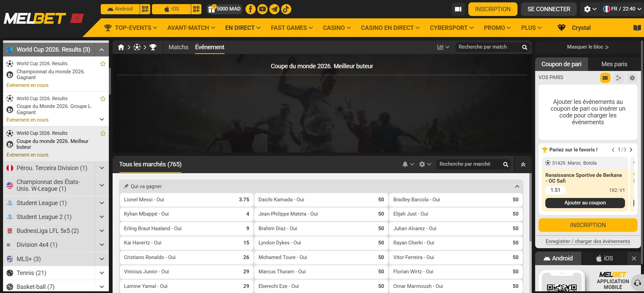The width and height of the screenshot is (644, 293).
Task: Open the TikTok social icon
Action: point(286,9)
